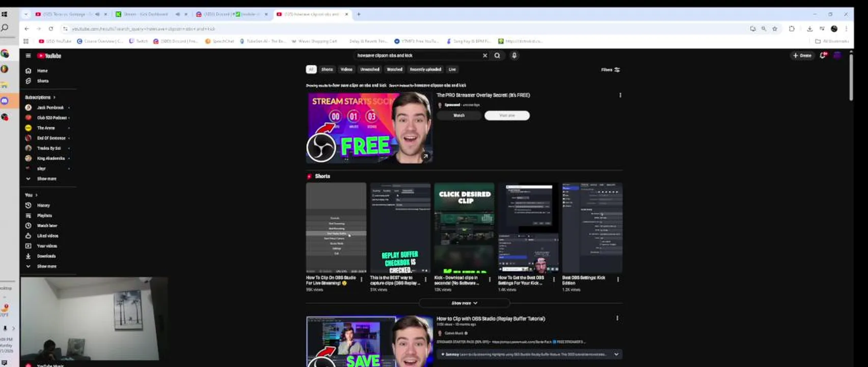
Task: Open browser extensions puzzle icon
Action: click(x=792, y=29)
